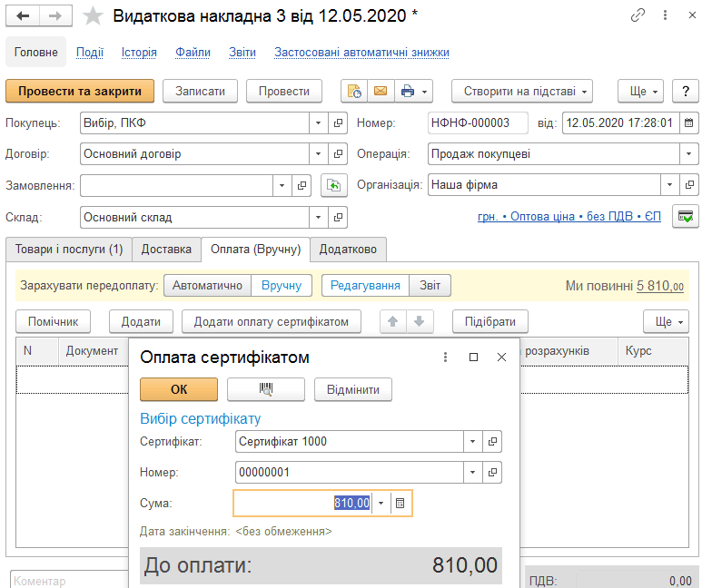702x588 pixels.
Task: Open Застосовані автоматичні знижки link
Action: (x=361, y=53)
